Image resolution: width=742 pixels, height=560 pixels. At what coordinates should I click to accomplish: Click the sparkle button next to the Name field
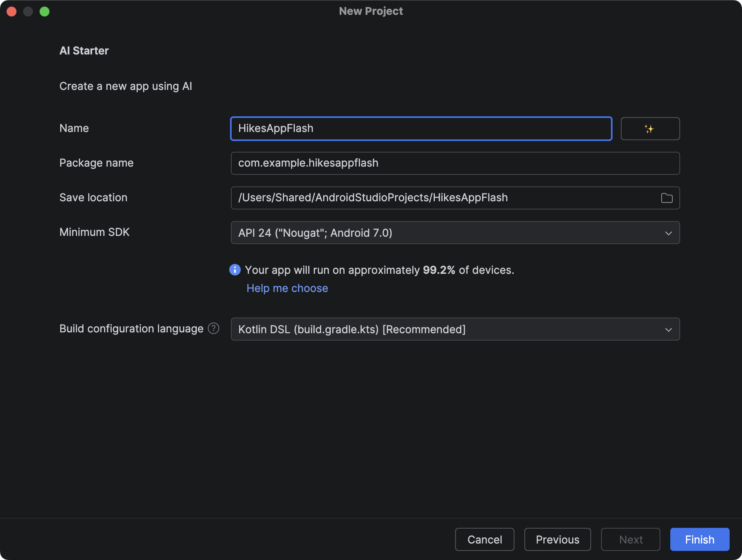click(x=650, y=129)
